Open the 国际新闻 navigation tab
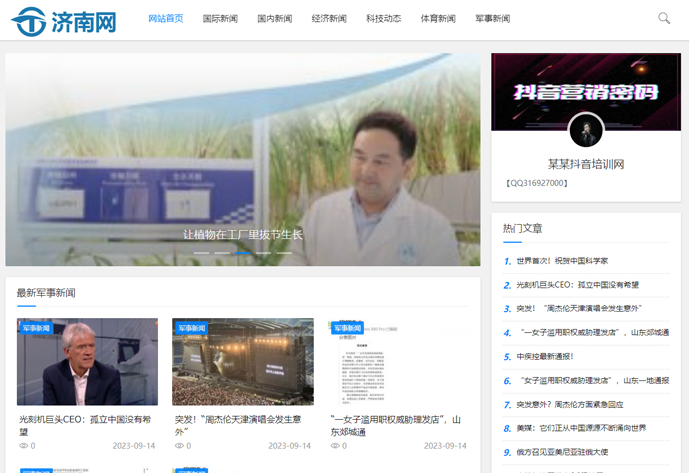The width and height of the screenshot is (689, 473). [220, 19]
